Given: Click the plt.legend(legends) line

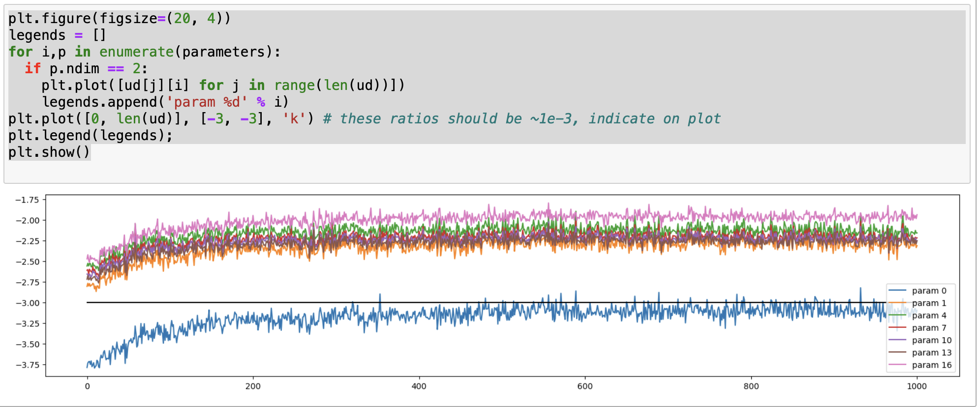Looking at the screenshot, I should 91,136.
